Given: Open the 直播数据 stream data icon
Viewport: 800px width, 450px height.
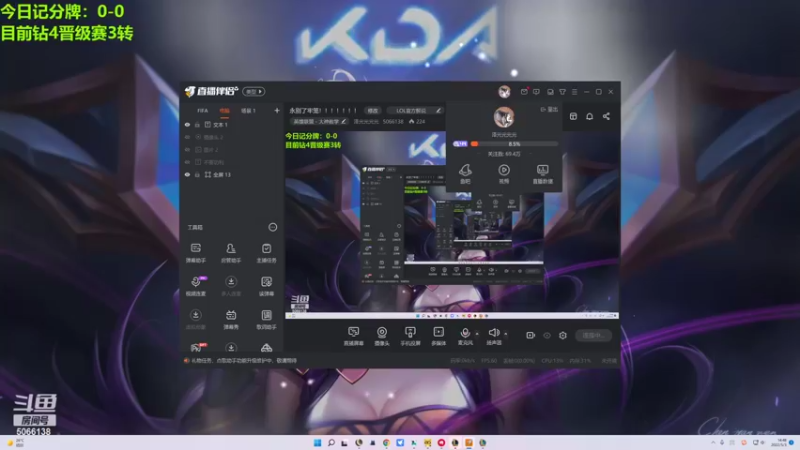Looking at the screenshot, I should click(542, 173).
